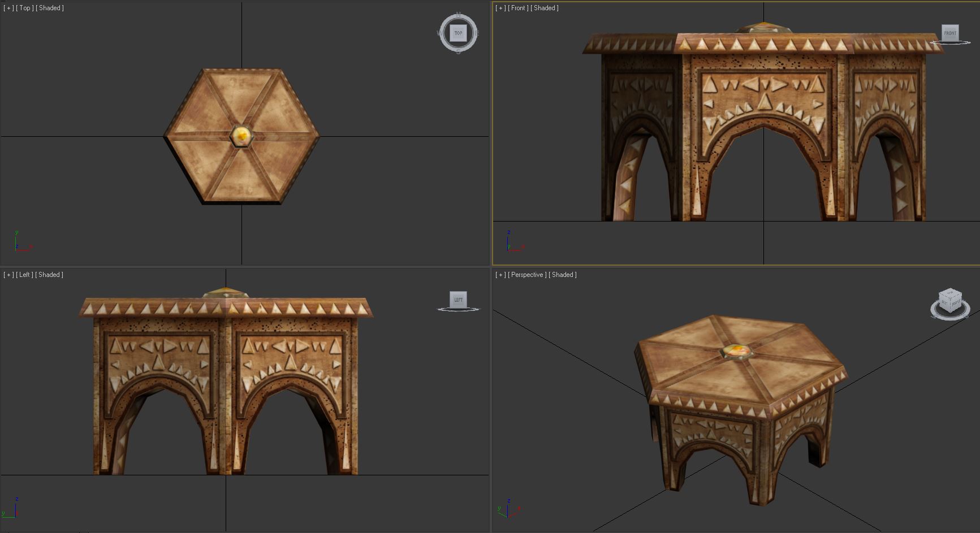Click the E compass letter on the Top ViewCube
This screenshot has height=533, width=980.
tap(477, 33)
